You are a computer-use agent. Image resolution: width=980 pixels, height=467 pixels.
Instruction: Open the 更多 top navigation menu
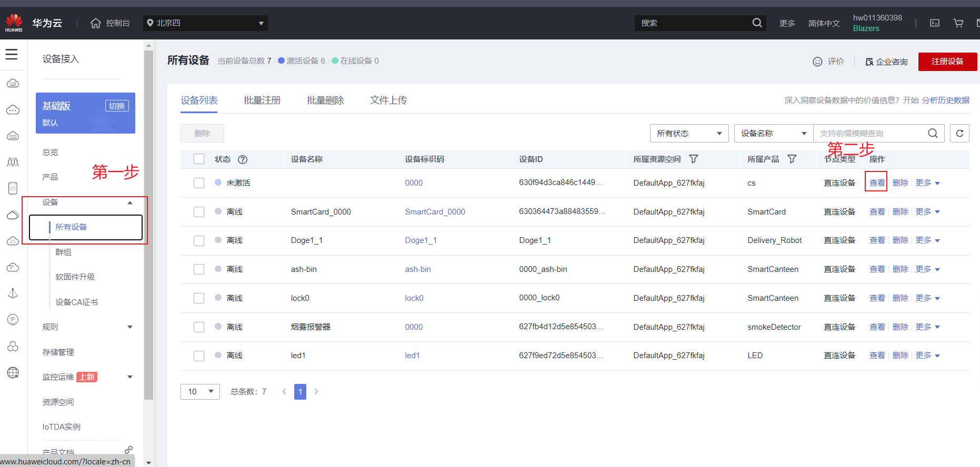[x=787, y=23]
